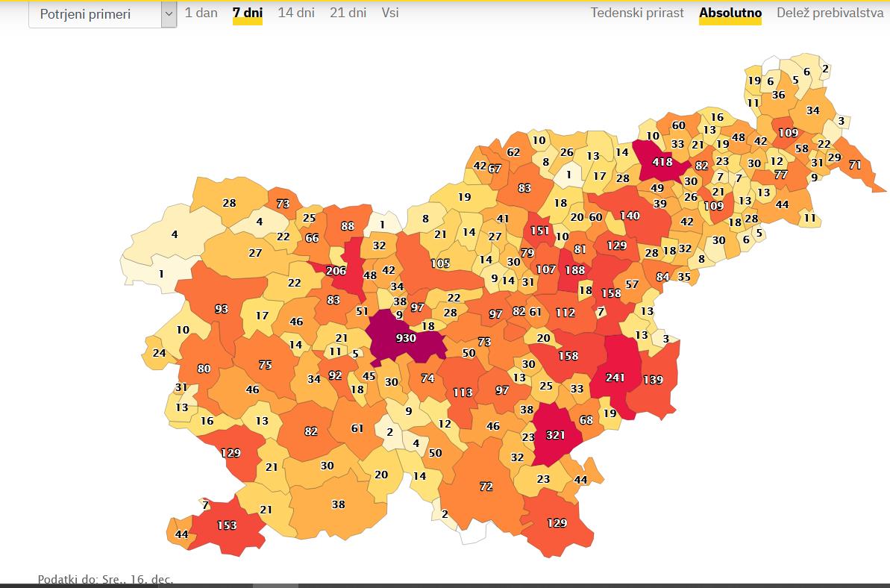Viewport: 890px width, 588px height.
Task: Pick the municipality with 71 cases
Action: pyautogui.click(x=855, y=165)
